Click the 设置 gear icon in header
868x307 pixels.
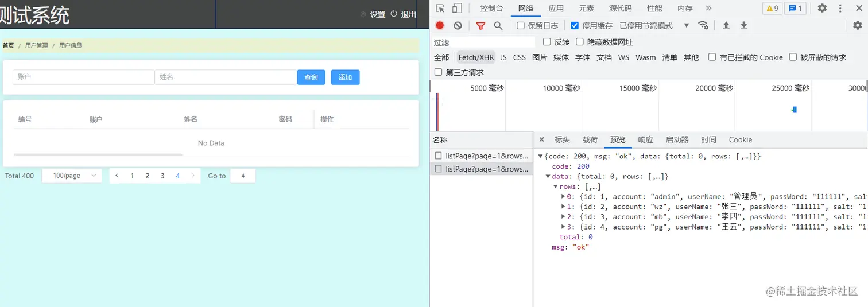[363, 14]
